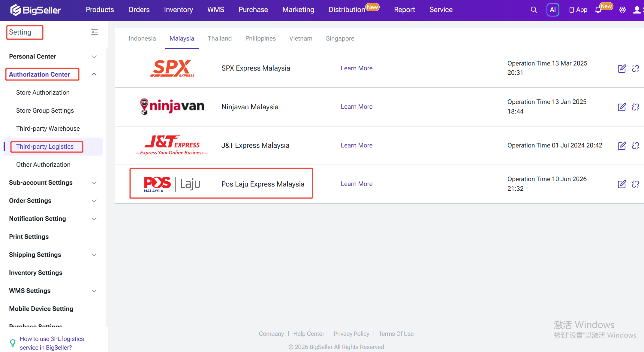Click the search magnifier icon
This screenshot has height=352, width=644.
(534, 10)
